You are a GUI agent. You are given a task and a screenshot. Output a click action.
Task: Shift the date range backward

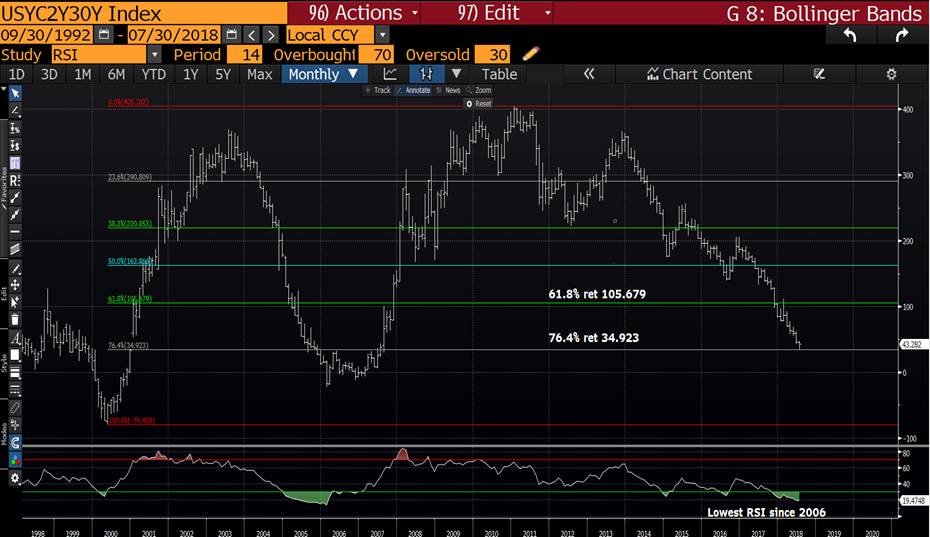click(x=251, y=35)
